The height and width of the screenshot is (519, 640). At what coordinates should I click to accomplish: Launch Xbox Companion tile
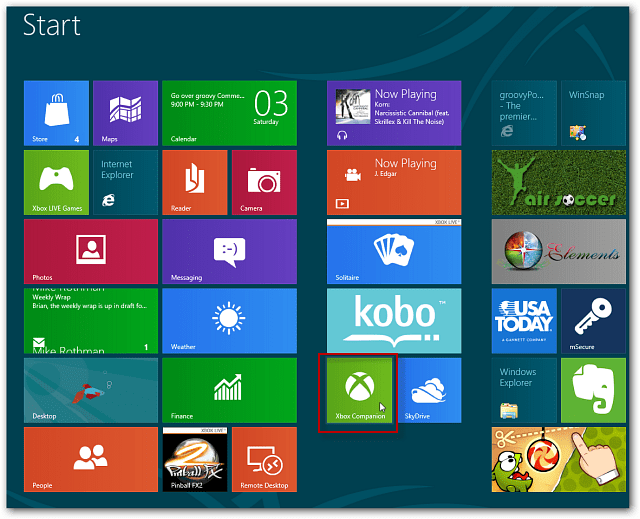(x=359, y=390)
